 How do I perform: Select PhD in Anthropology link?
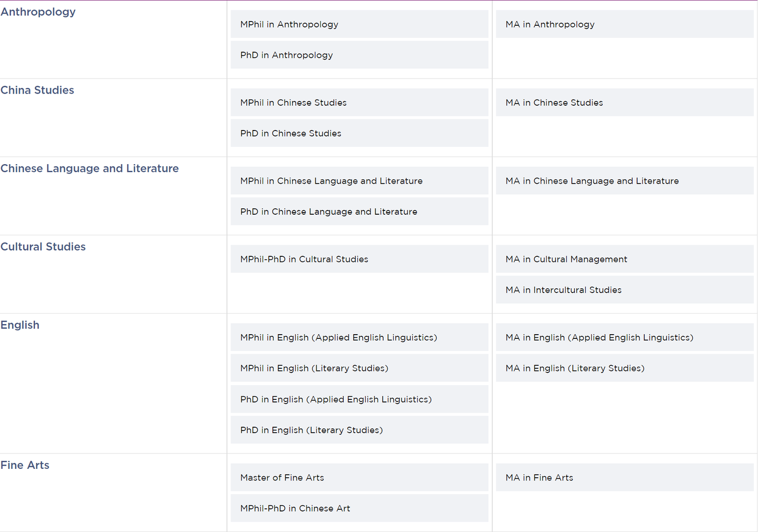point(360,55)
